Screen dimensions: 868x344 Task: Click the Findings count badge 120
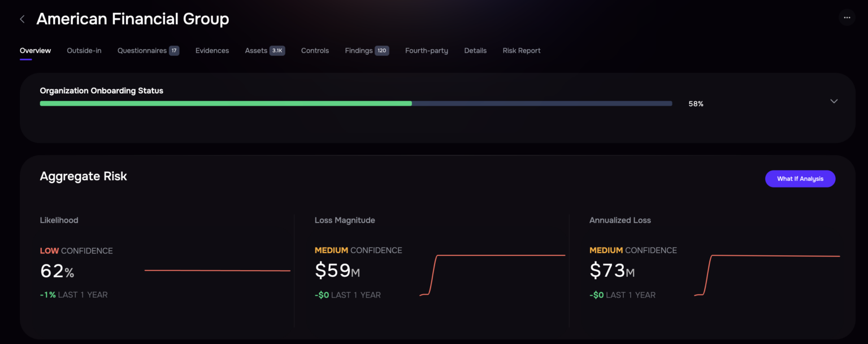pyautogui.click(x=382, y=51)
